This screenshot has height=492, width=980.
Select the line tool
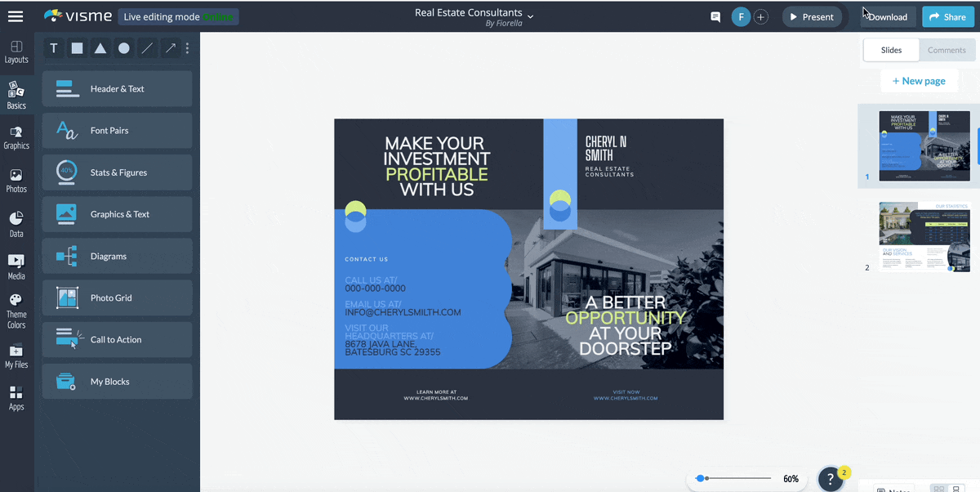(147, 48)
